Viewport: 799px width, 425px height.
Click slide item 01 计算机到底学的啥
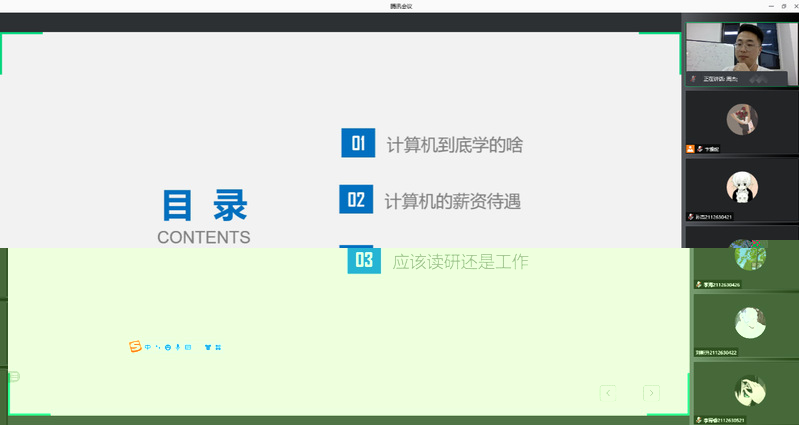[454, 145]
